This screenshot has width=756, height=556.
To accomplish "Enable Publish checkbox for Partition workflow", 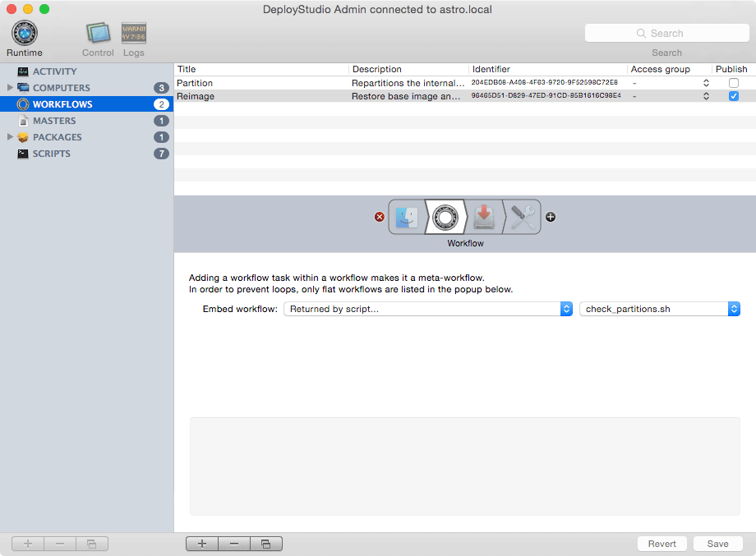I will pos(733,83).
